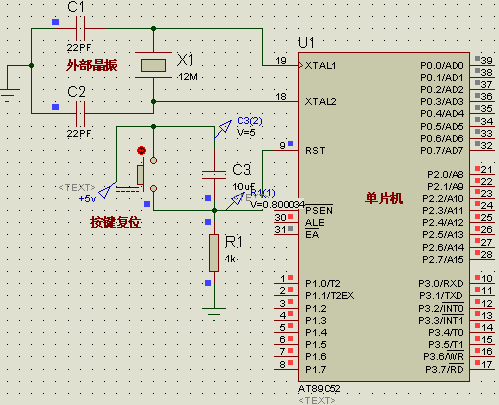The width and height of the screenshot is (499, 405).
Task: Select the AT89C52 part name label
Action: [x=319, y=389]
